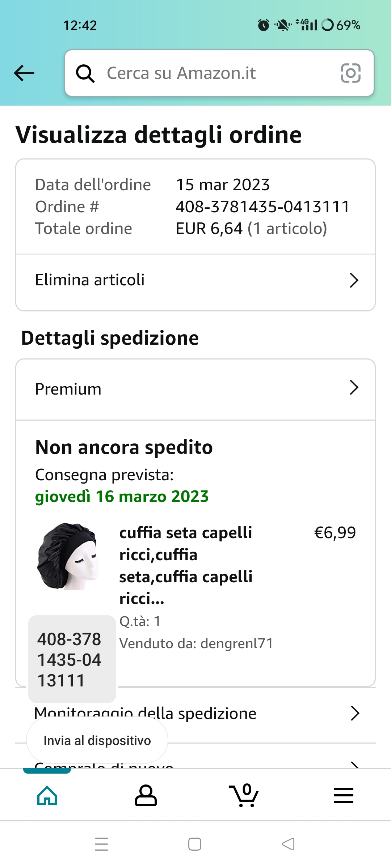Image resolution: width=391 pixels, height=868 pixels.
Task: Tap the back arrow icon
Action: (24, 73)
